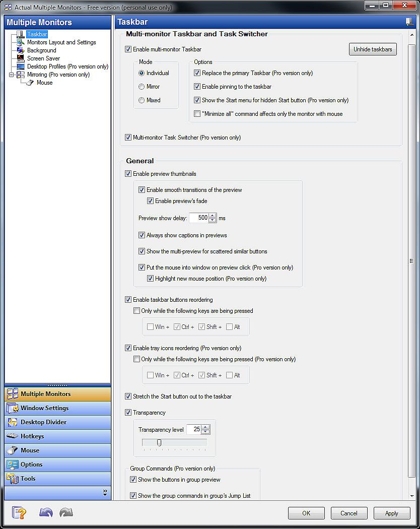
Task: Click the navigation pane splitter grip dots
Action: (x=58, y=385)
